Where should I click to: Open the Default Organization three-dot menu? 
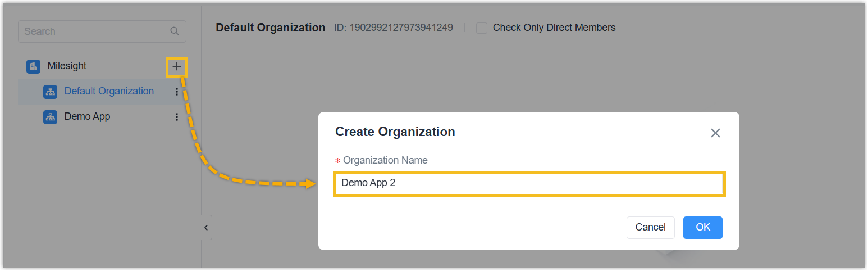(x=177, y=92)
